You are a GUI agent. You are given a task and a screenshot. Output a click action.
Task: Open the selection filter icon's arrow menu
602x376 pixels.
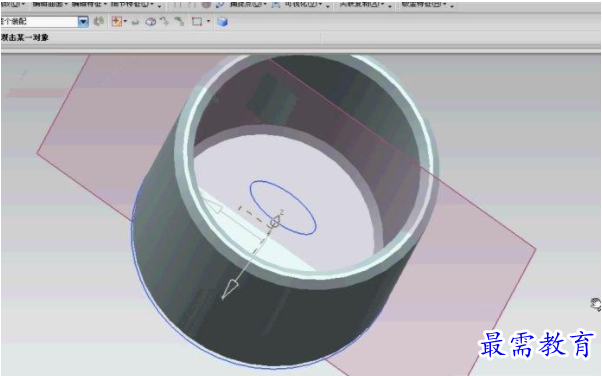[125, 22]
